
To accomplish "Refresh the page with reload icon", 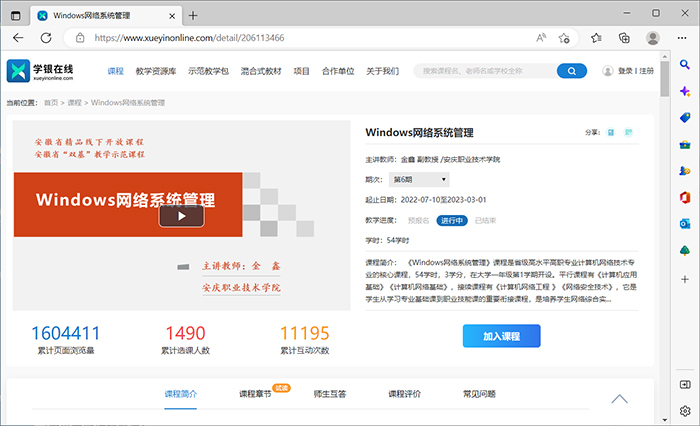I will click(45, 38).
